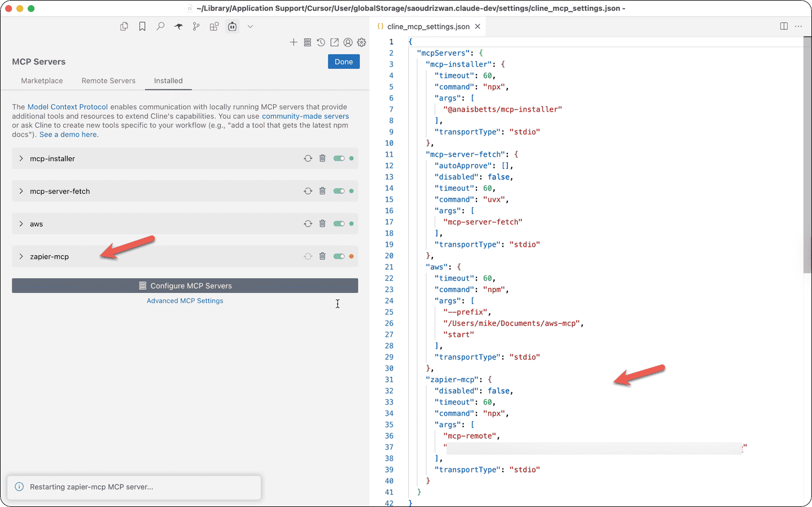The height and width of the screenshot is (507, 812).
Task: Switch to the Marketplace tab
Action: [x=42, y=81]
